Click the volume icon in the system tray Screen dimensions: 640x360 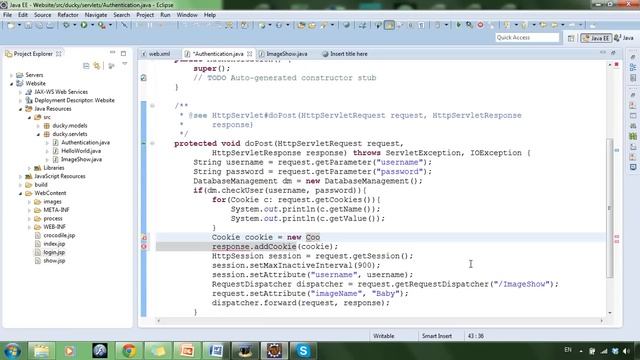click(x=627, y=351)
